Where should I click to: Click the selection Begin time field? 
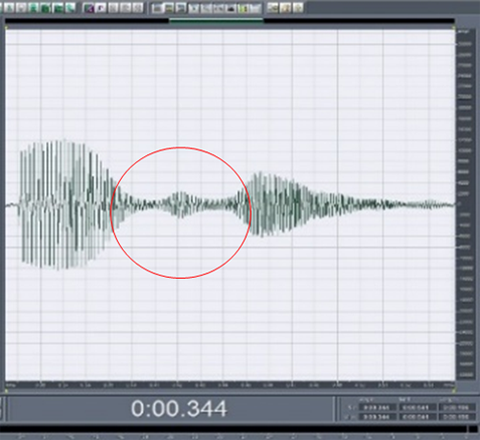point(377,407)
